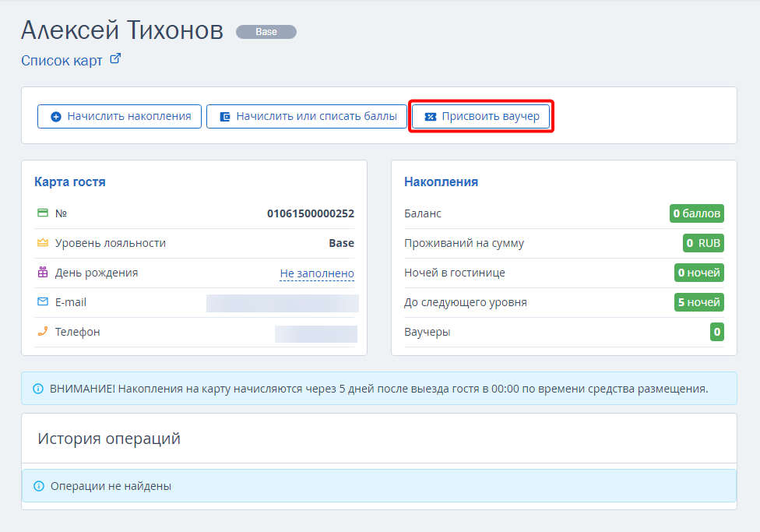Click the blurred Телефон value
The height and width of the screenshot is (532, 760).
(316, 334)
